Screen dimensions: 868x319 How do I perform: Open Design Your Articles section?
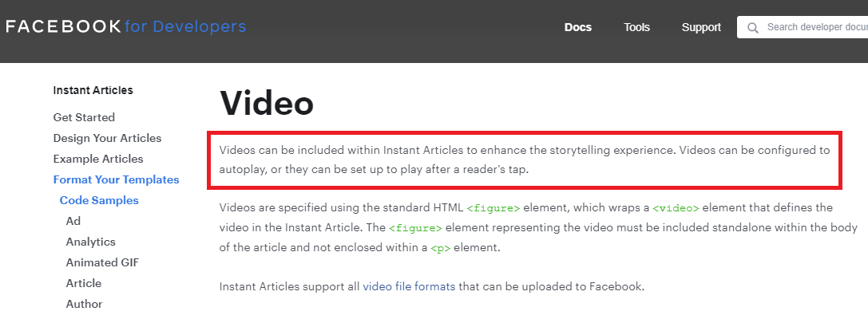point(107,138)
